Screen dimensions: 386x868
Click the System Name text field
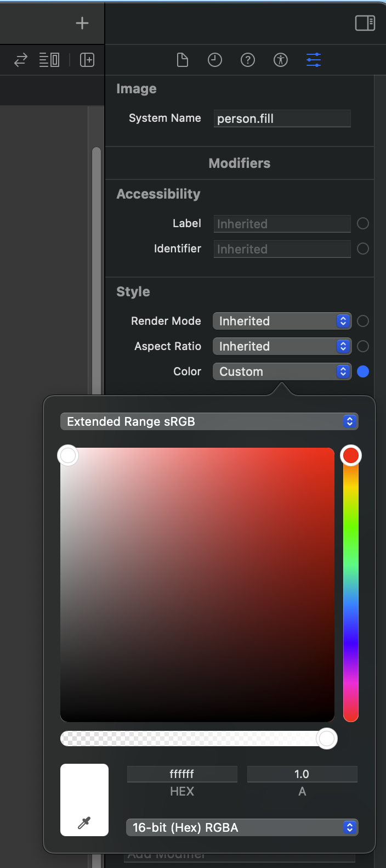282,119
